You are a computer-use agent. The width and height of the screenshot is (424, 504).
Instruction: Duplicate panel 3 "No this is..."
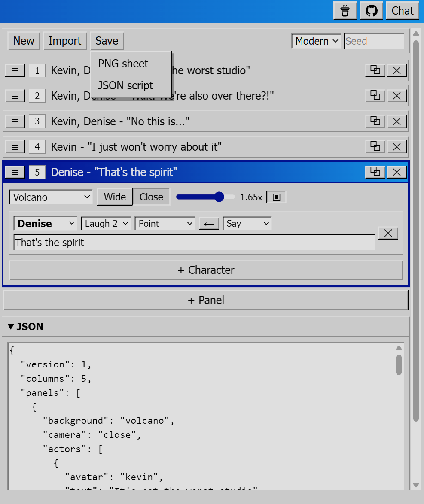tap(375, 121)
